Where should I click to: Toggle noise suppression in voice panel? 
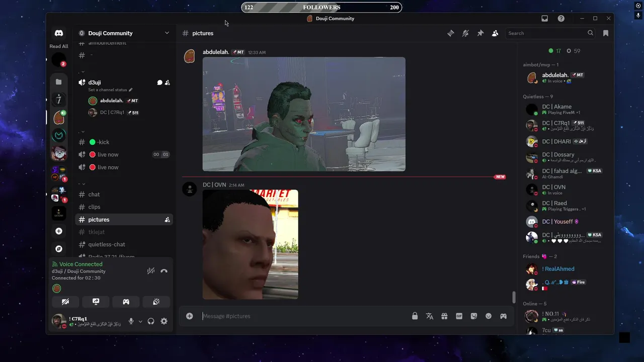click(x=150, y=271)
